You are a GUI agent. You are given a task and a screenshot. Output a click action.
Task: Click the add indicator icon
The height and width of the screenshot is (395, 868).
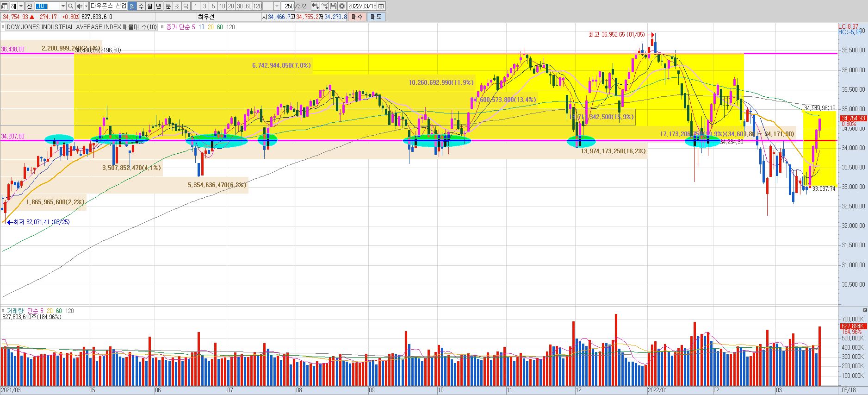tap(315, 6)
